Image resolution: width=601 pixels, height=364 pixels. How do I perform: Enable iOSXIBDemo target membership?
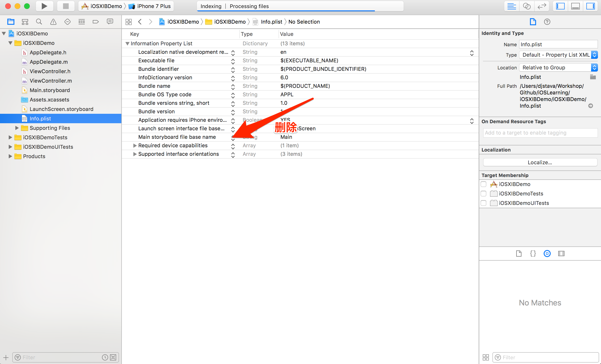pyautogui.click(x=483, y=184)
